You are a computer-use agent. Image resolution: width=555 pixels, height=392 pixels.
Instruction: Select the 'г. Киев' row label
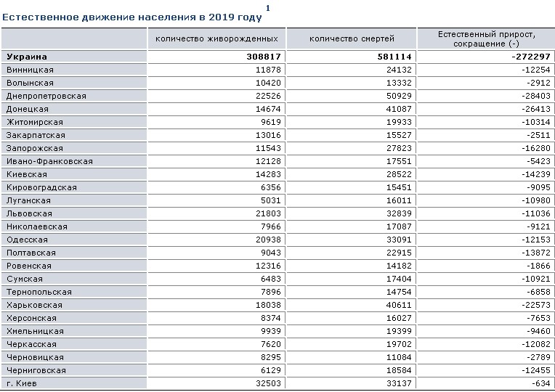tap(22, 383)
